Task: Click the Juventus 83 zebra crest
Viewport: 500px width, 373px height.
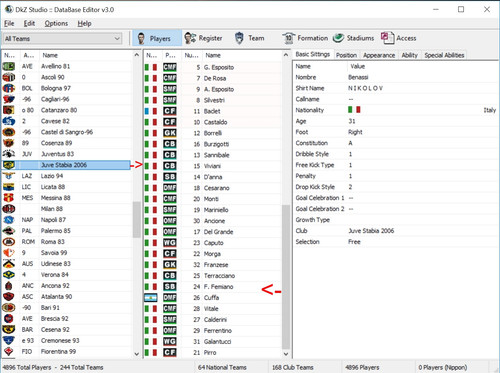Action: 9,154
